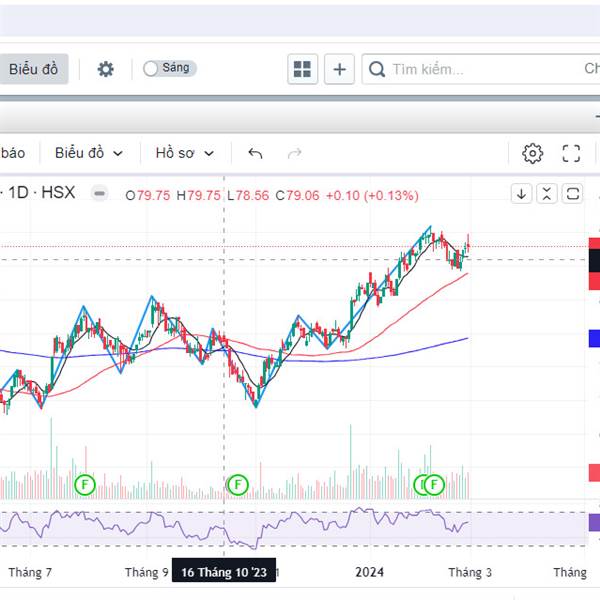Click the plus icon to add a panel
Image resolution: width=600 pixels, height=600 pixels.
point(340,69)
